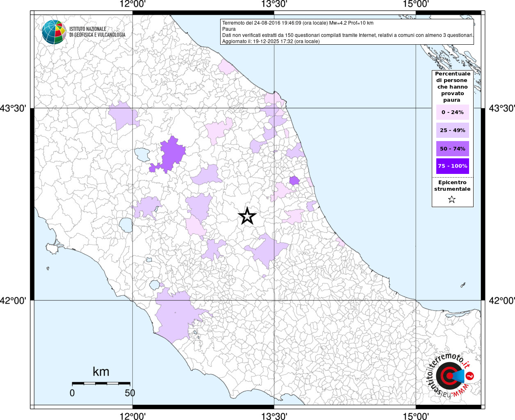This screenshot has width=515, height=420.
Task: Select the 75 - 100% legend swatch
Action: 452,166
